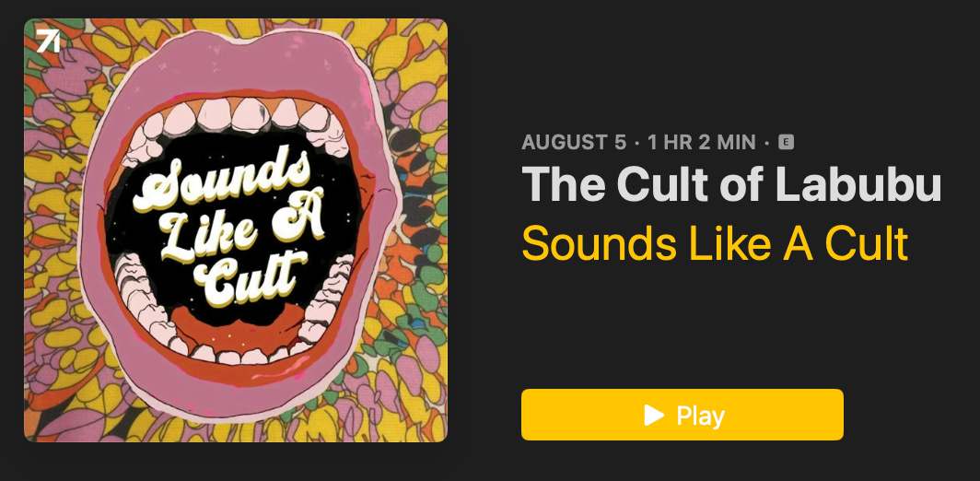Click the AUGUST 5 date label
980x481 pixels.
(574, 143)
